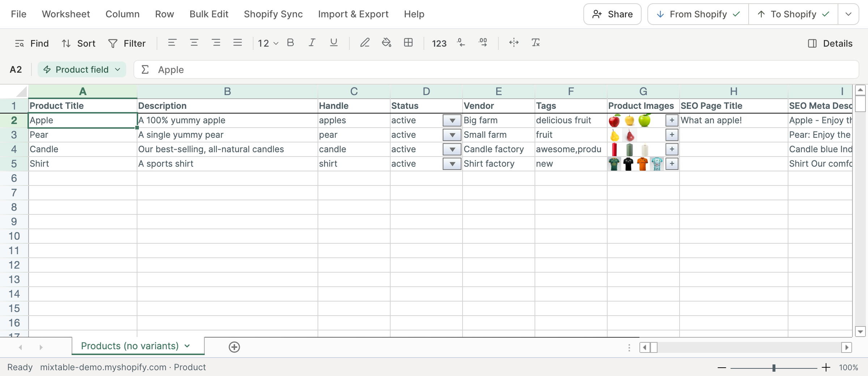Click the align left icon
The image size is (868, 376).
(172, 43)
